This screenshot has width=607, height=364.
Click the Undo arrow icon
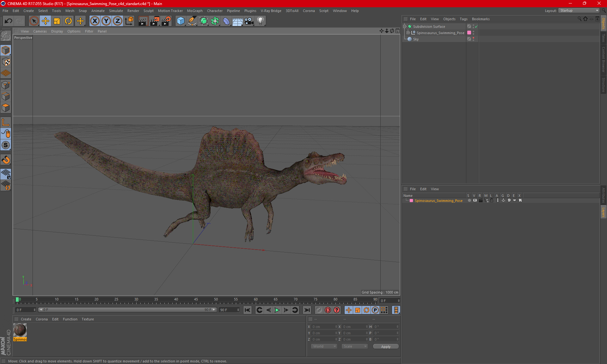point(9,21)
